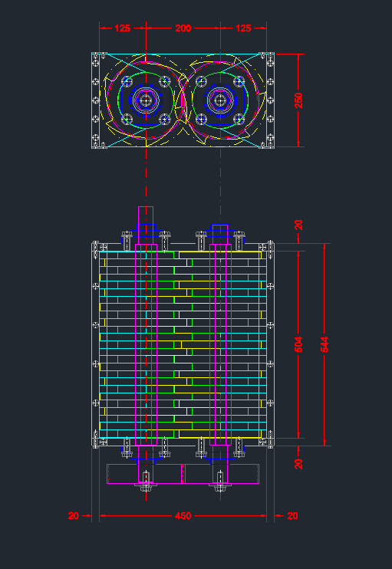Select the right hexagonal shaft center in top view
Image resolution: width=392 pixels, height=569 pixels.
click(x=220, y=99)
